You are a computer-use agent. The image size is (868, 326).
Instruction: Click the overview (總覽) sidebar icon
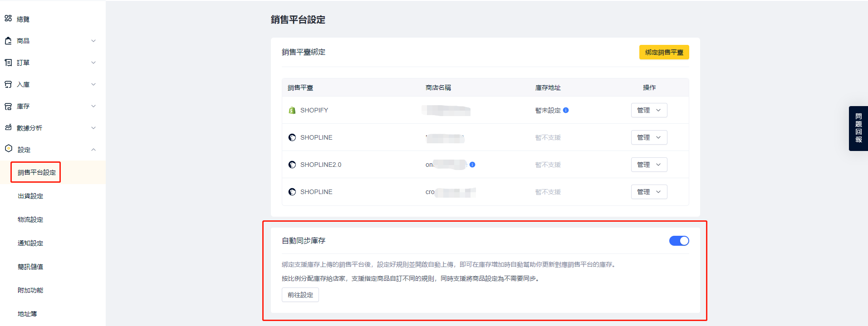point(8,19)
